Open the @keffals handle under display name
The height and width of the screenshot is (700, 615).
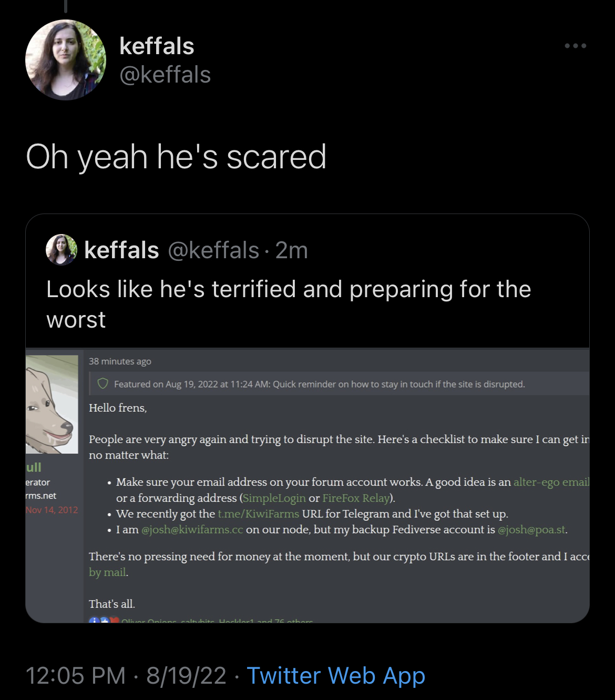coord(165,75)
